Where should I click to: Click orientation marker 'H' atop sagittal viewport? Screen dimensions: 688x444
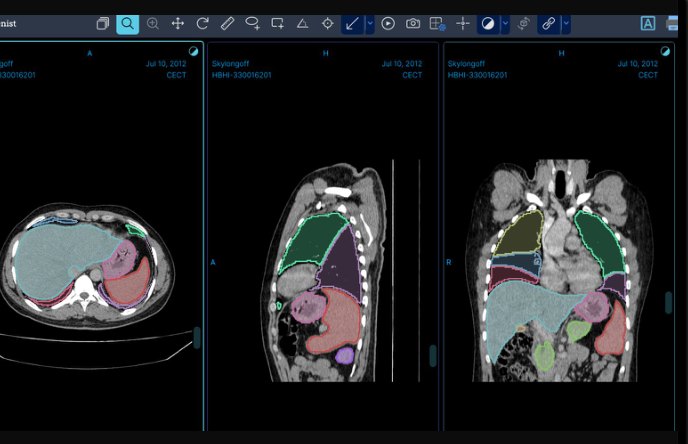(326, 53)
